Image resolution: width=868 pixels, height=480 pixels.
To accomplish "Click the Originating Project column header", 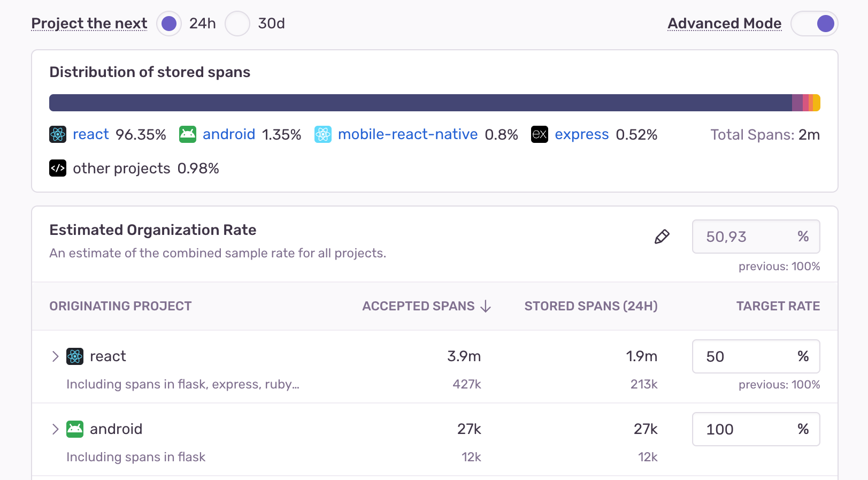I will click(x=120, y=306).
